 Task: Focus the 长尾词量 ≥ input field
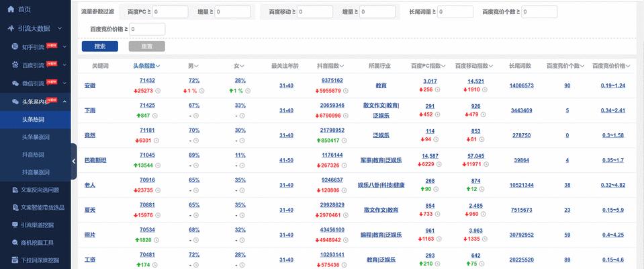click(455, 12)
